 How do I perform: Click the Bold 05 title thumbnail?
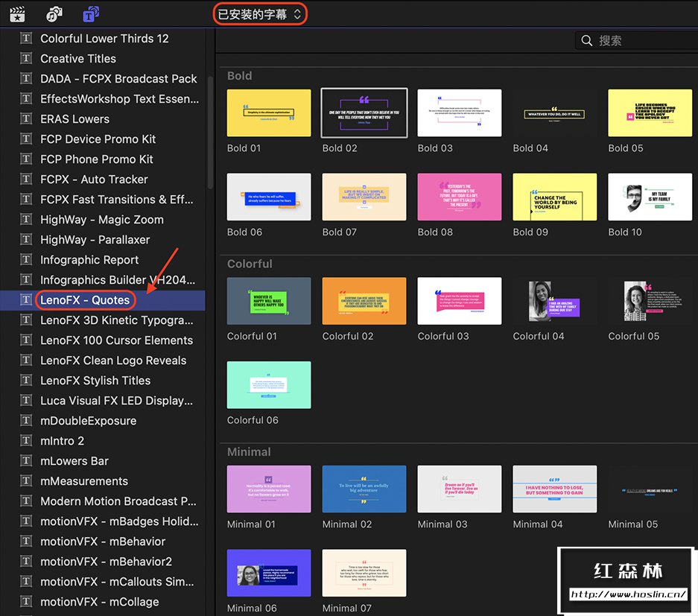pyautogui.click(x=650, y=113)
